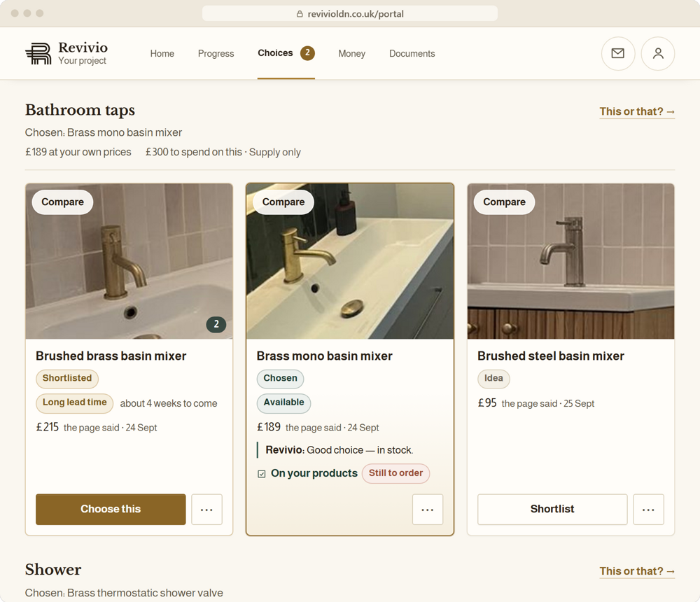This screenshot has height=602, width=700.
Task: Click the Still to order pill
Action: (396, 473)
